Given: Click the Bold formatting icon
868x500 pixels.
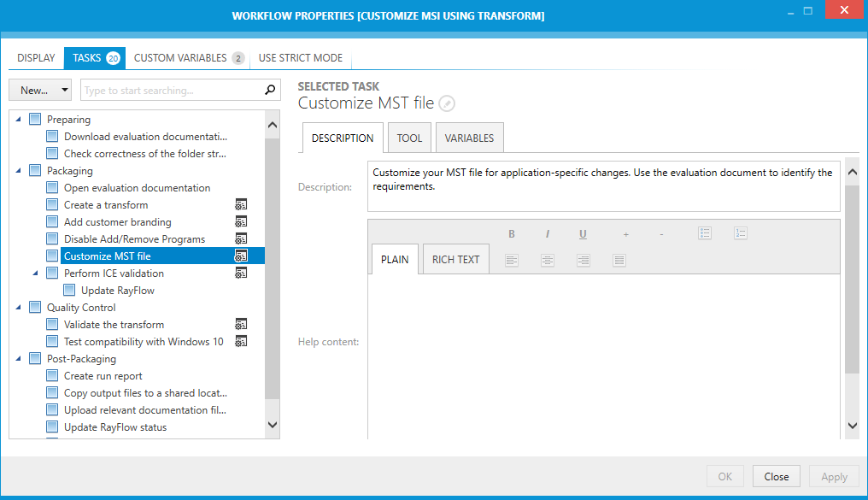Looking at the screenshot, I should pos(511,232).
